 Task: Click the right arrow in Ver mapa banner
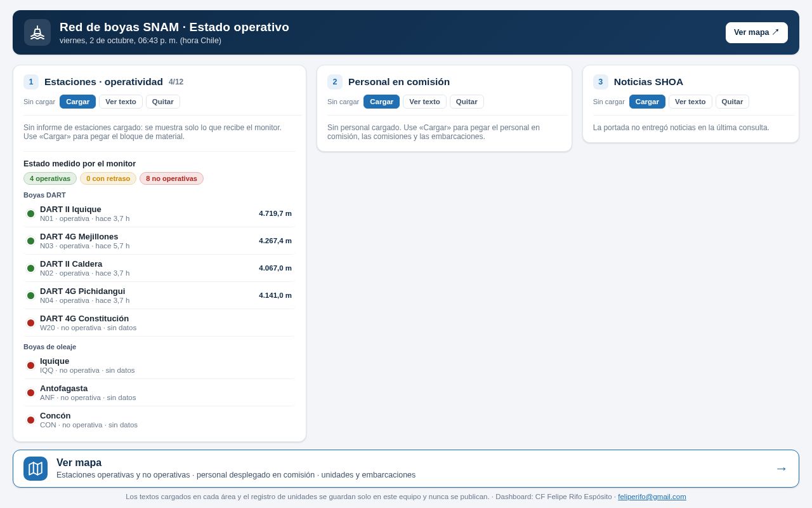pyautogui.click(x=782, y=469)
